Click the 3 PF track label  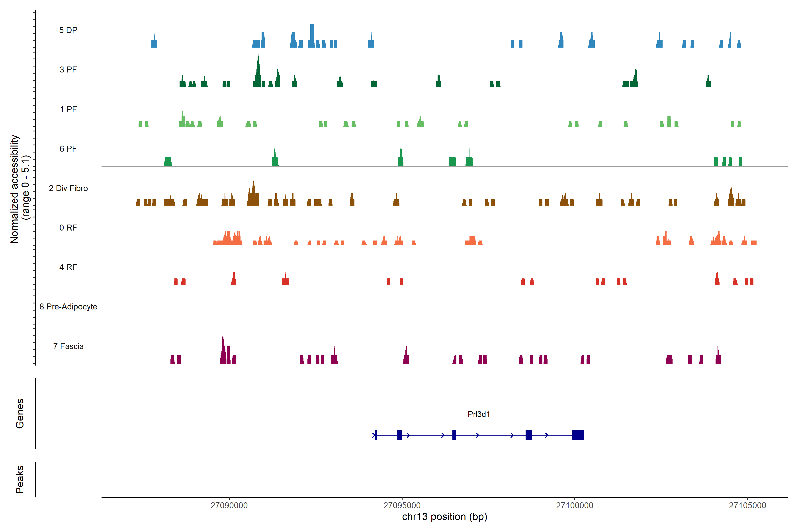pos(68,70)
